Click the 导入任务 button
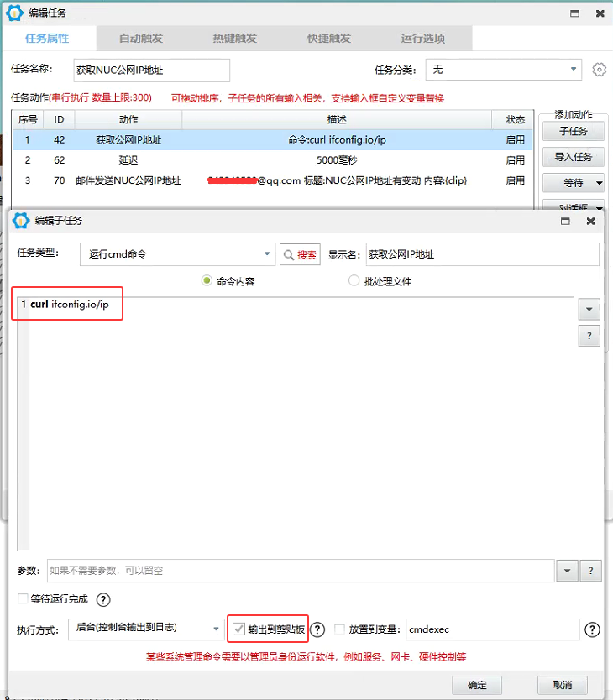The width and height of the screenshot is (613, 700). [573, 157]
